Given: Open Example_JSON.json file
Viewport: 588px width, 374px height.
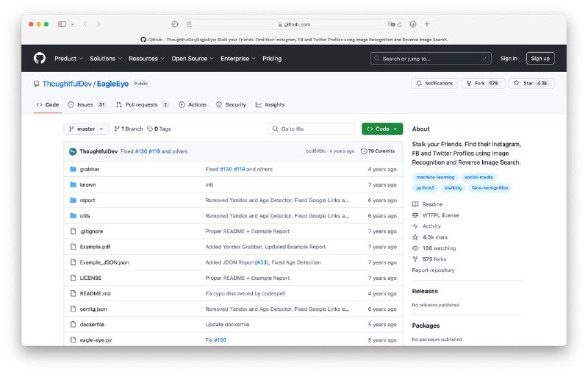Looking at the screenshot, I should pyautogui.click(x=104, y=263).
